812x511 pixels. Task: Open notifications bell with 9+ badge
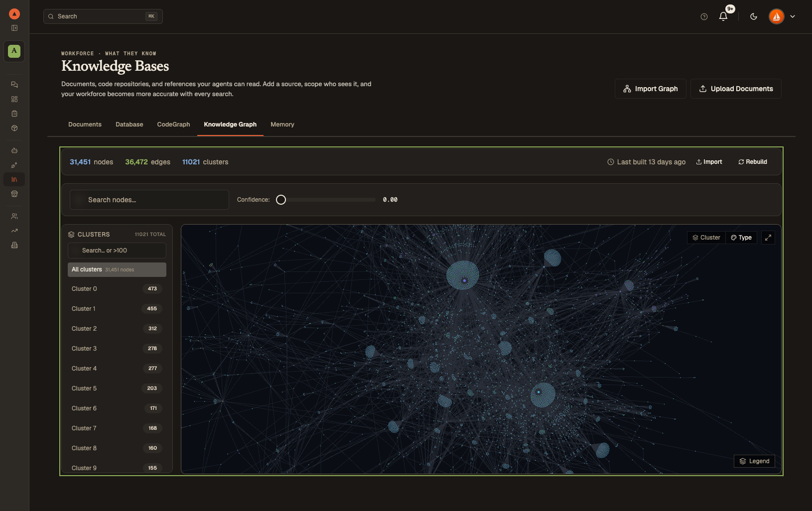tap(723, 16)
